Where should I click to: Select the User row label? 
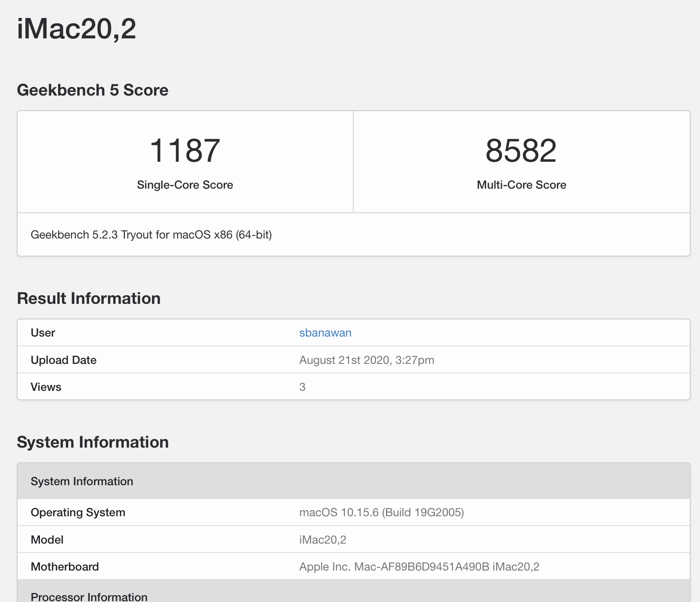[x=43, y=333]
